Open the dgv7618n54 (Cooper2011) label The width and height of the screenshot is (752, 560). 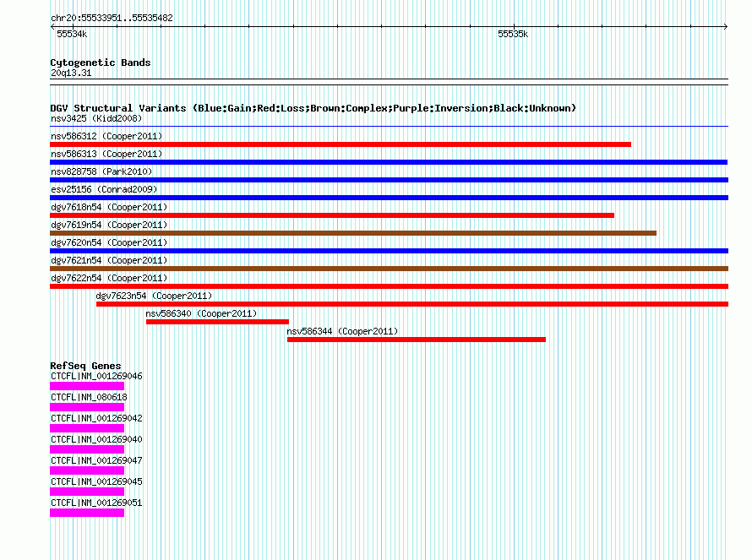[x=109, y=207]
